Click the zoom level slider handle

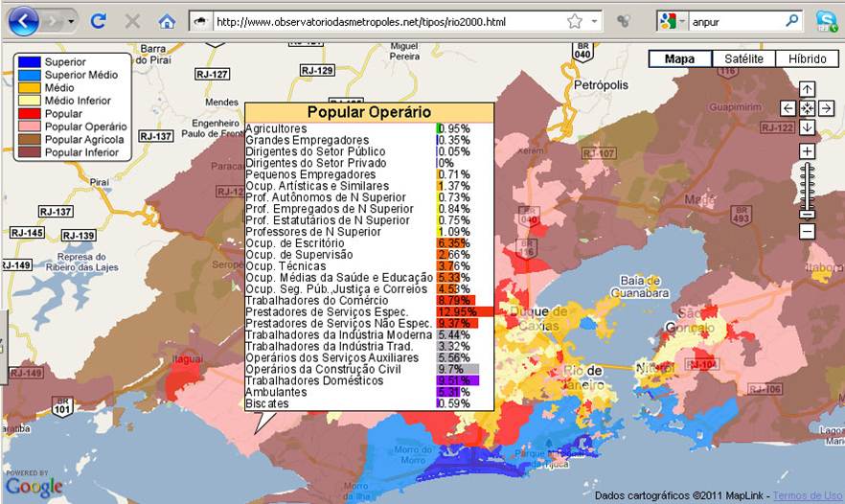pyautogui.click(x=807, y=215)
